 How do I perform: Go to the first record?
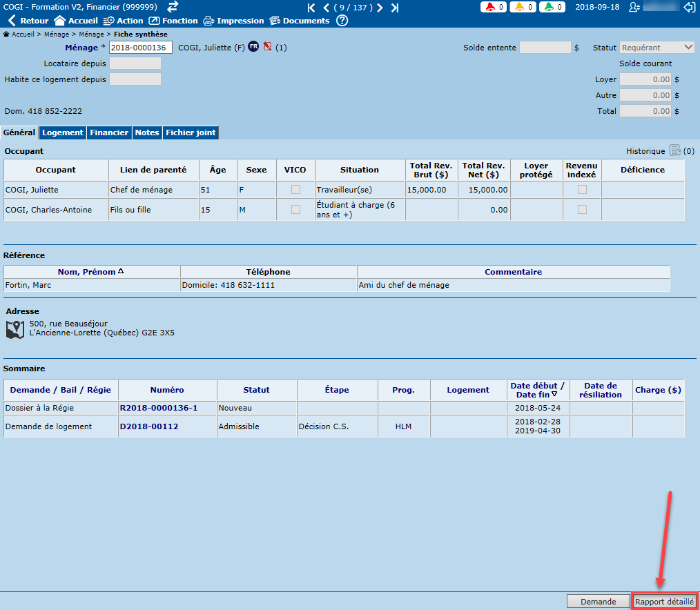(311, 8)
